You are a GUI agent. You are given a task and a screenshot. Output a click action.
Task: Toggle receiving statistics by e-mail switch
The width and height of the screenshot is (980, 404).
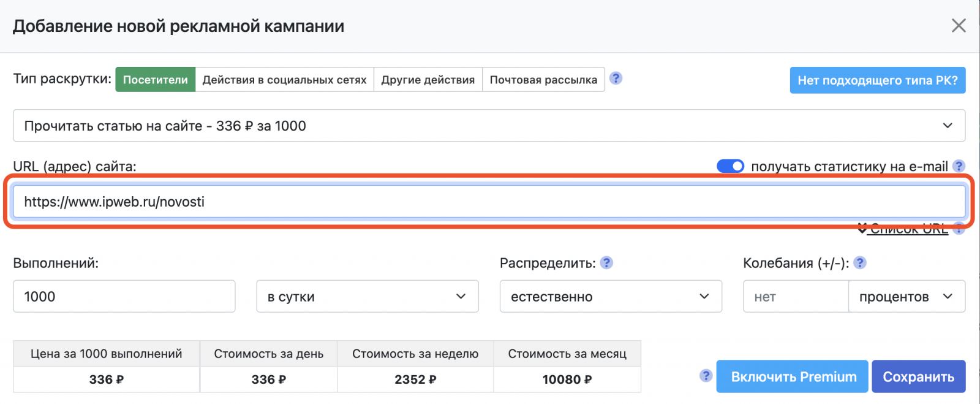click(730, 166)
